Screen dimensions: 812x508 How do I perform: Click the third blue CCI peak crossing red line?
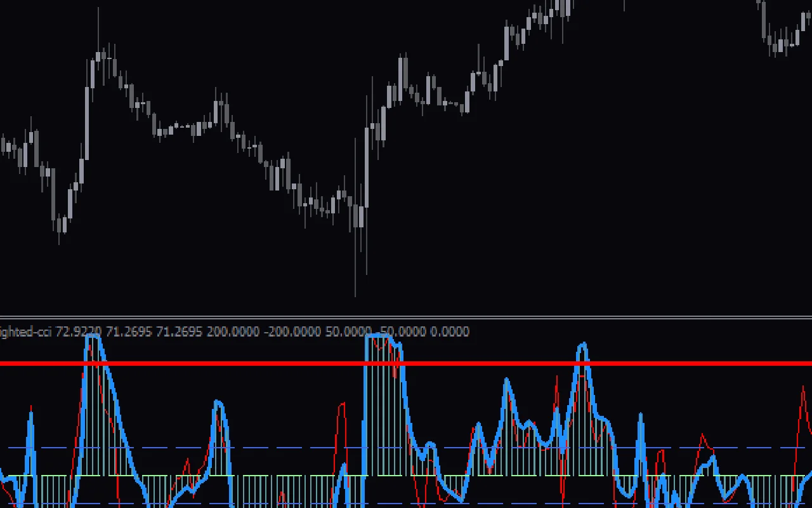(582, 347)
